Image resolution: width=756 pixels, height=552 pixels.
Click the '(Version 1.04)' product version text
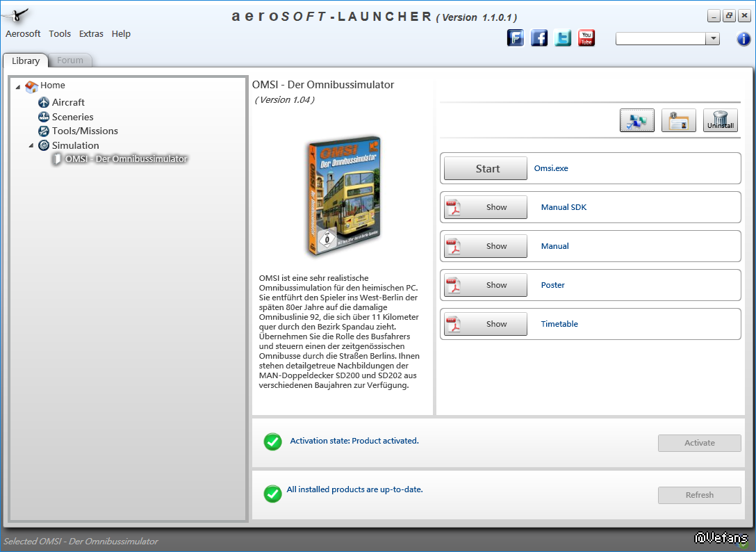click(x=284, y=100)
